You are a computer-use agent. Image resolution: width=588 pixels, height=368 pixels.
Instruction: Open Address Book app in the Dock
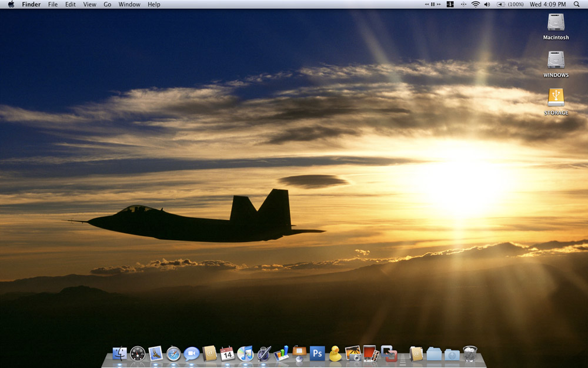pos(210,353)
